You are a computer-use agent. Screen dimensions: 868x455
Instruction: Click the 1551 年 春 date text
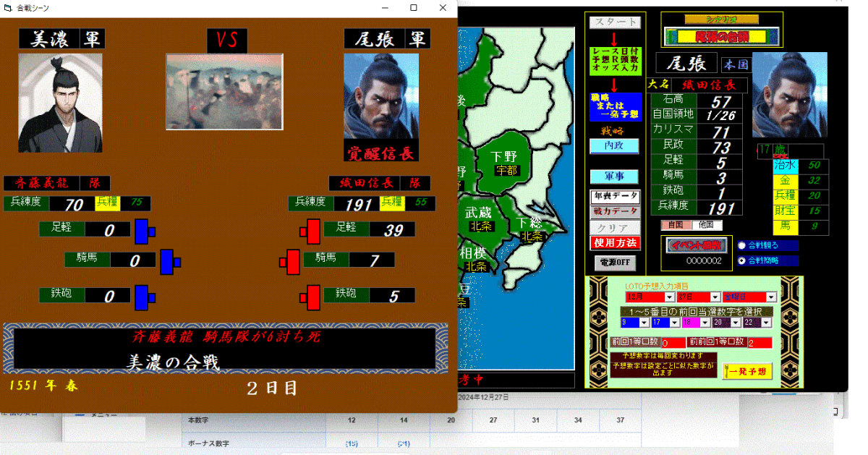point(43,386)
